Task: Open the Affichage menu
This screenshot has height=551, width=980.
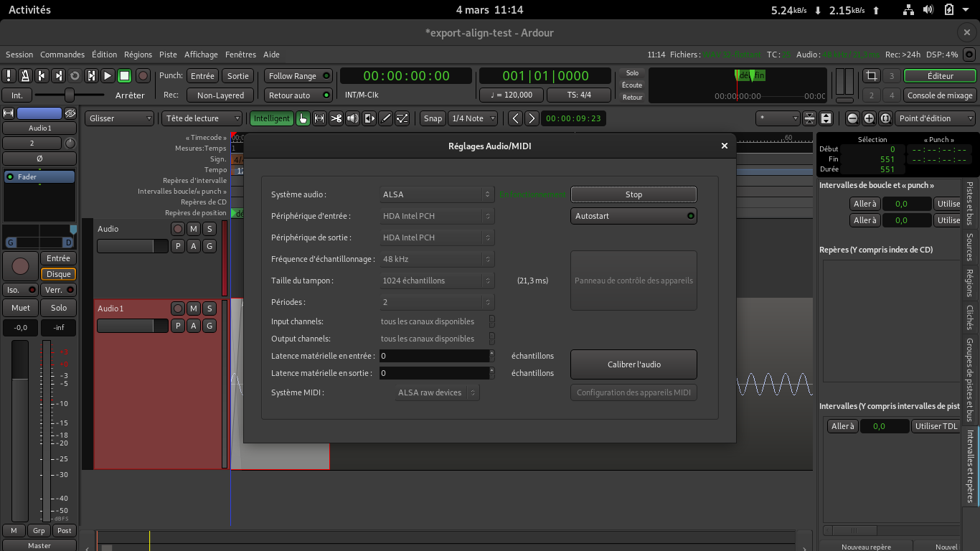Action: [201, 55]
